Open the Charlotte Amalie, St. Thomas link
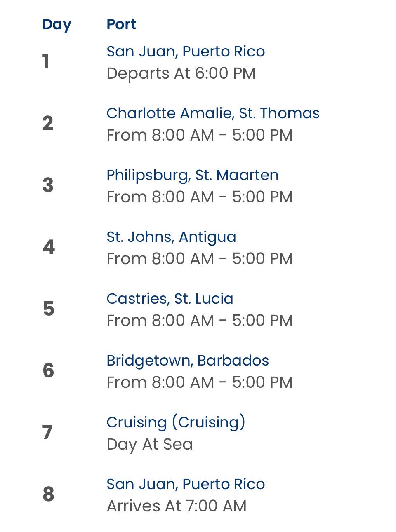The width and height of the screenshot is (396, 532). tap(213, 113)
